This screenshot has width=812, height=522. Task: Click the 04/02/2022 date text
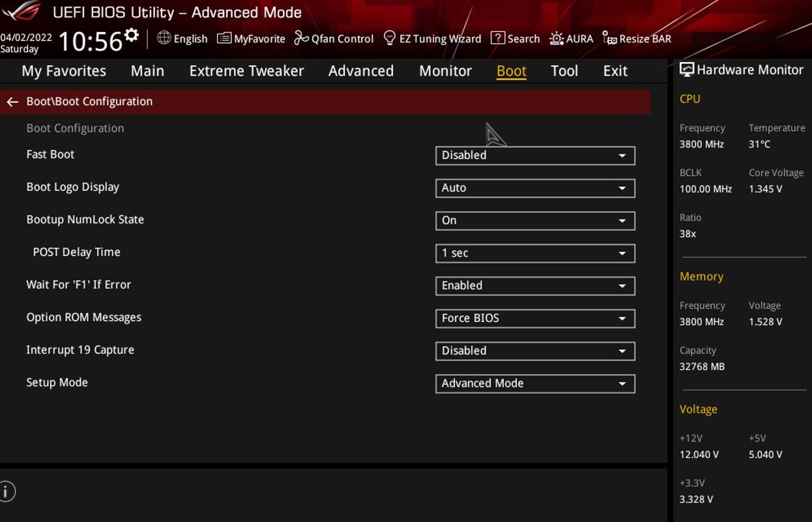(x=26, y=38)
